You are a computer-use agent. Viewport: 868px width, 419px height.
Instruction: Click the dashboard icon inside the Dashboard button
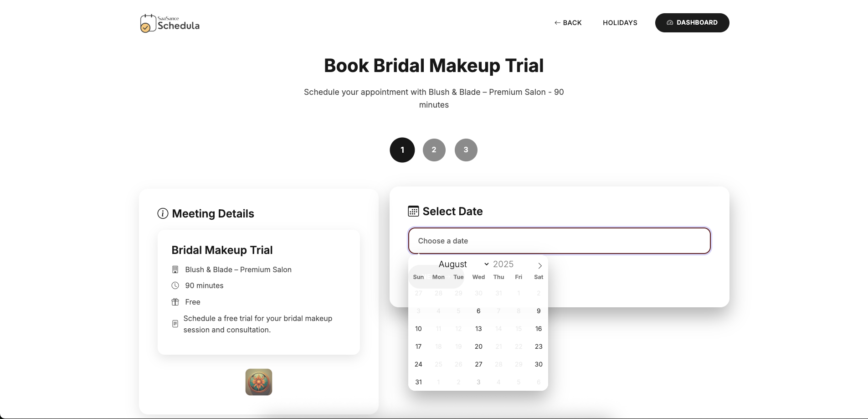click(670, 22)
